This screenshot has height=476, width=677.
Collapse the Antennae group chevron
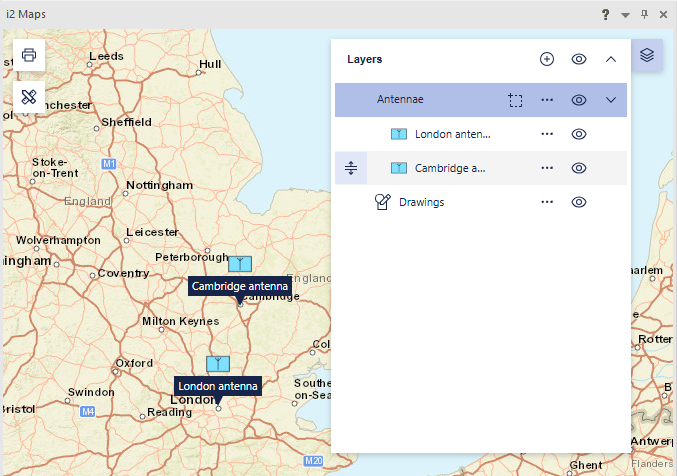[x=611, y=100]
